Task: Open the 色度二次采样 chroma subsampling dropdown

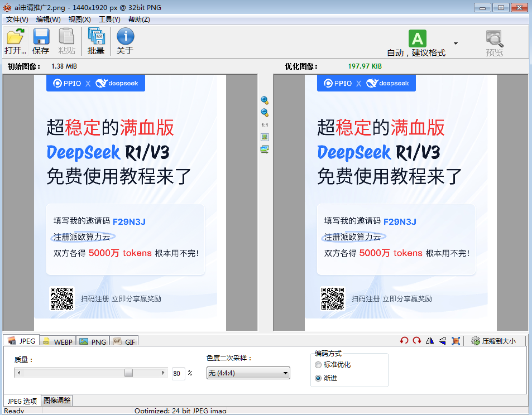Action: (248, 373)
